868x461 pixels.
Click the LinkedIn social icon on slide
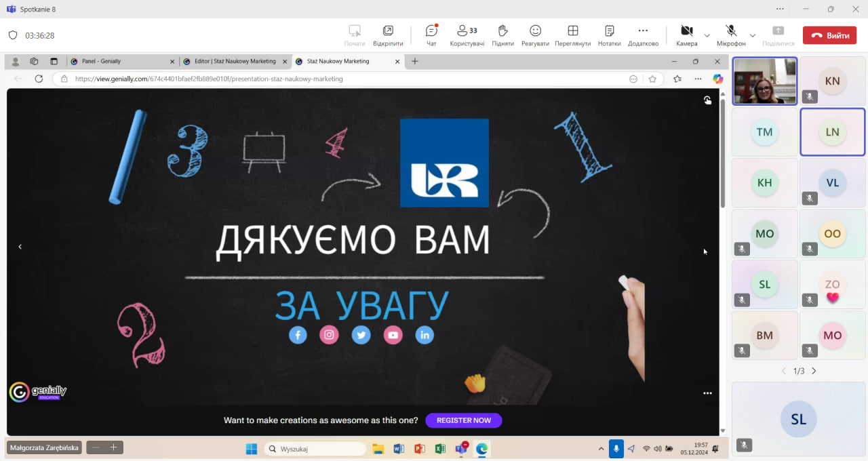(x=425, y=335)
